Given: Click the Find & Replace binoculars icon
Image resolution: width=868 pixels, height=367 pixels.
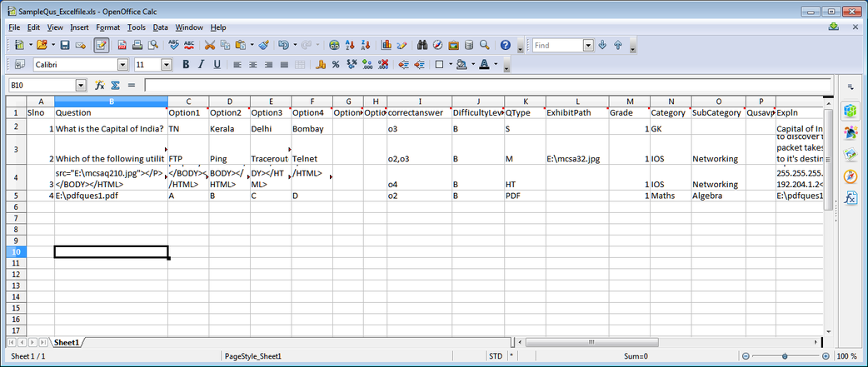Looking at the screenshot, I should tap(423, 45).
